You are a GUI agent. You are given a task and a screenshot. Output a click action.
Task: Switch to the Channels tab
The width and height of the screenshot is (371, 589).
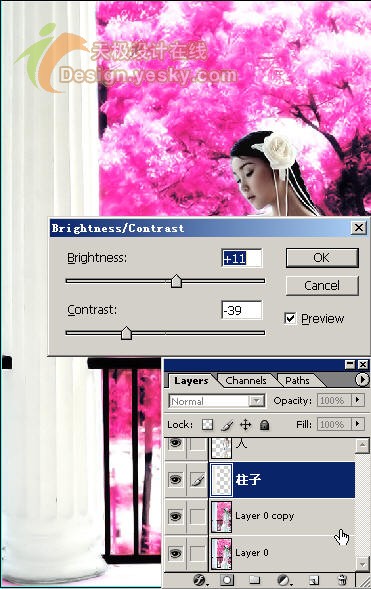(246, 381)
